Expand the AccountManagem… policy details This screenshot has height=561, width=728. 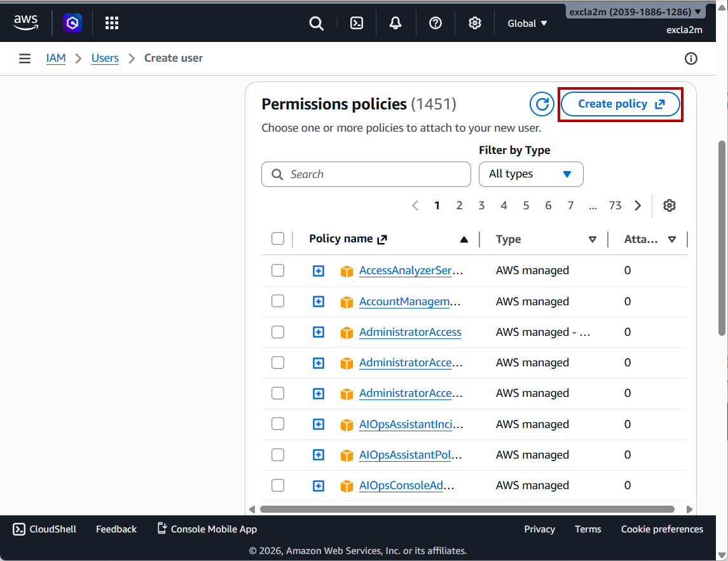coord(319,301)
